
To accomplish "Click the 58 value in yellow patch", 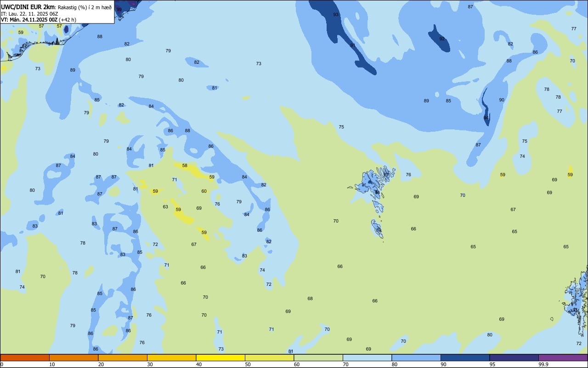I will [x=185, y=166].
